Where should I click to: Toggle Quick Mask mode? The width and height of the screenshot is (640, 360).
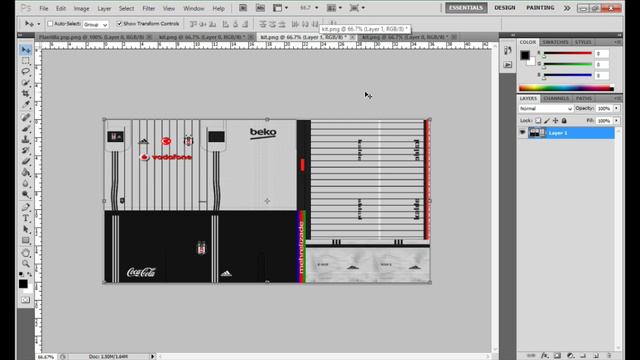[x=25, y=300]
